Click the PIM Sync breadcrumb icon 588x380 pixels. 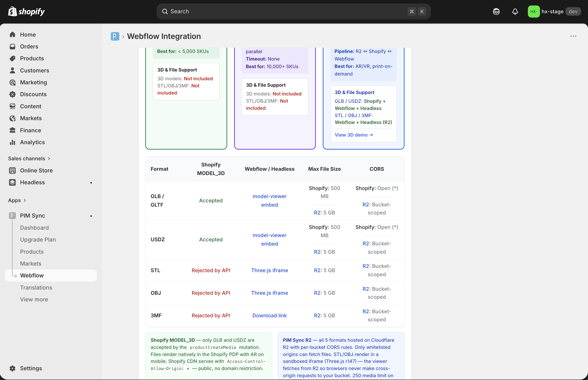(115, 36)
